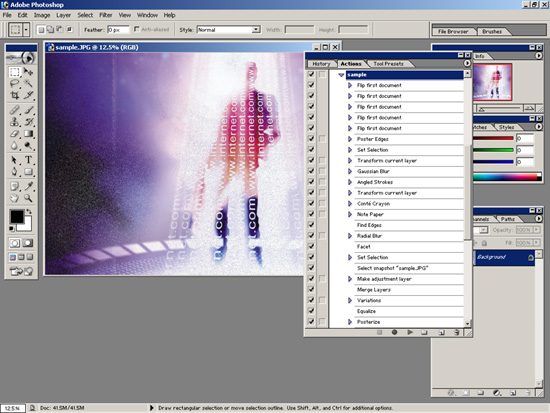
Task: Select the Rectangle shape tool
Action: point(28,172)
